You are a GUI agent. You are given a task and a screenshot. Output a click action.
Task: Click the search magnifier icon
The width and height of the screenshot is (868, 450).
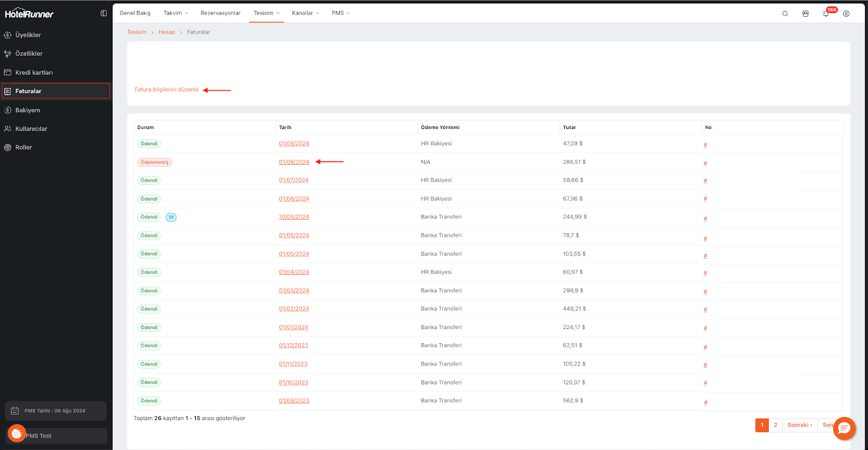click(785, 14)
